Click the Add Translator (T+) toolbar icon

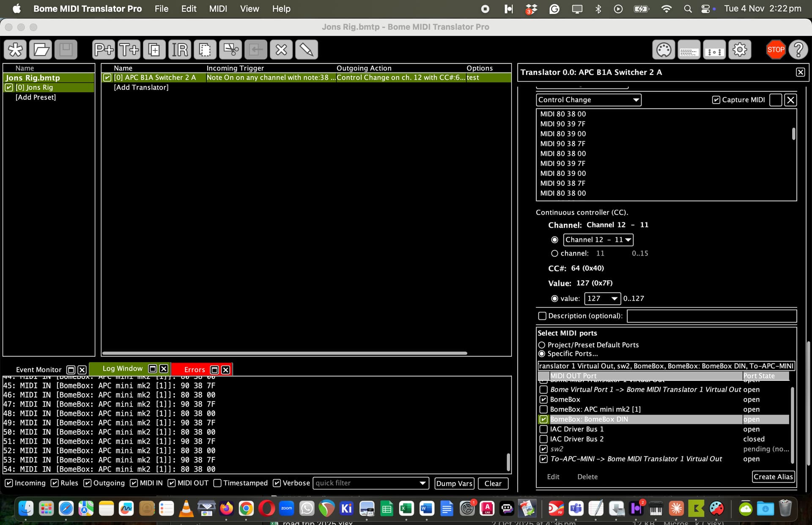point(129,49)
